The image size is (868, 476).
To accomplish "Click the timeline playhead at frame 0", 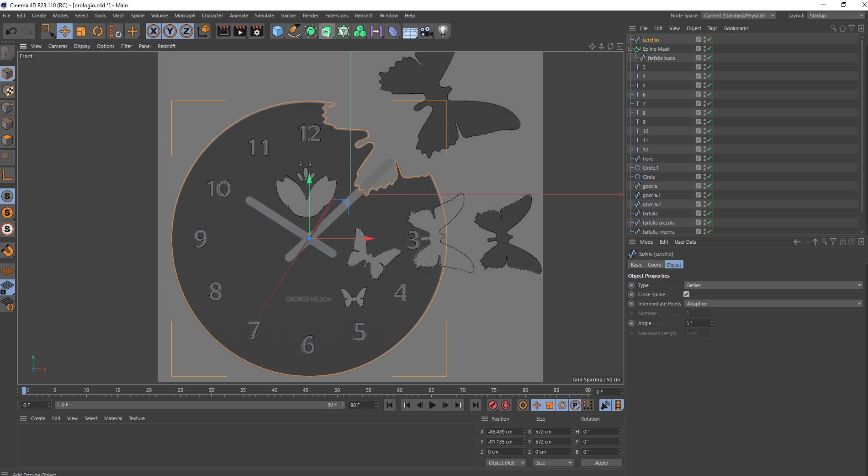I will [x=24, y=391].
